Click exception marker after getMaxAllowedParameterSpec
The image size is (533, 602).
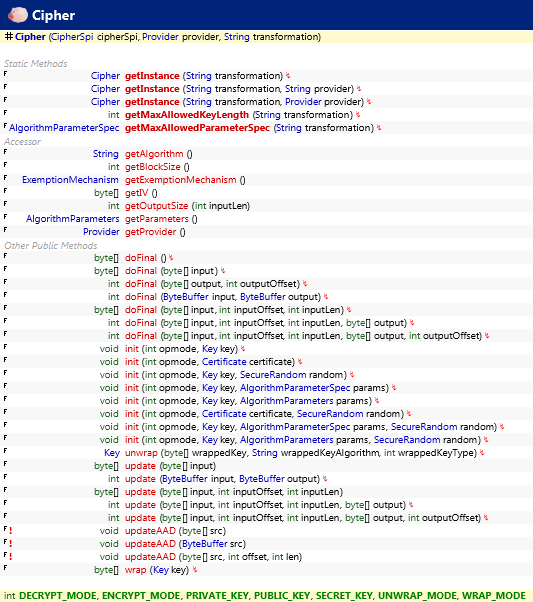(379, 127)
